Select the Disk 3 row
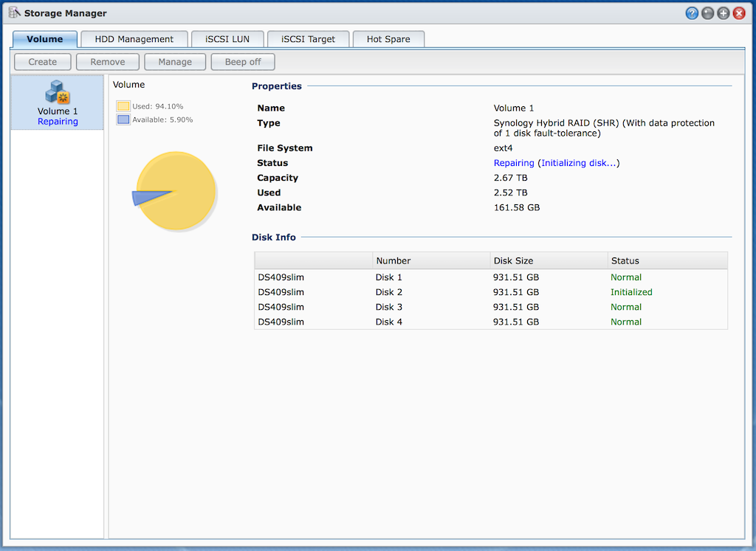The height and width of the screenshot is (551, 756). click(x=491, y=307)
